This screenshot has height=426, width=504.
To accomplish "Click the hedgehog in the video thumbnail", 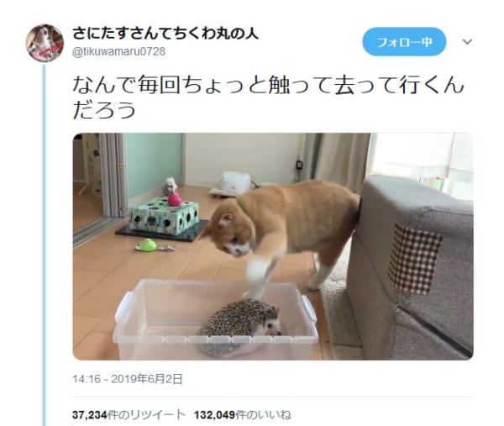I will point(240,326).
